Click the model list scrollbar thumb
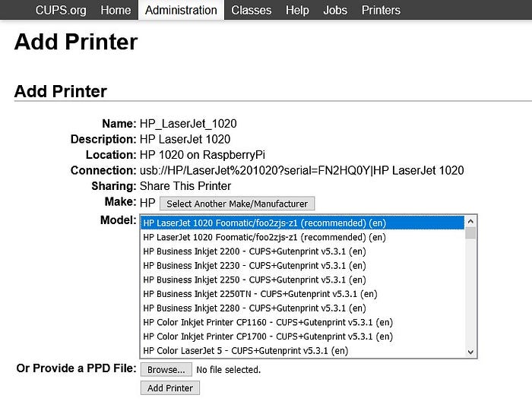532x414 pixels. (470, 233)
